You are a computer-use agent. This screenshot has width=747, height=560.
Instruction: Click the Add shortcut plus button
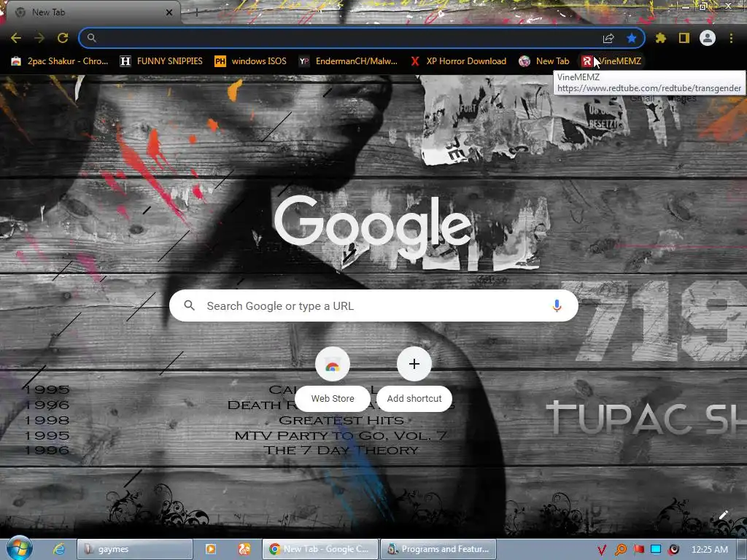(414, 364)
